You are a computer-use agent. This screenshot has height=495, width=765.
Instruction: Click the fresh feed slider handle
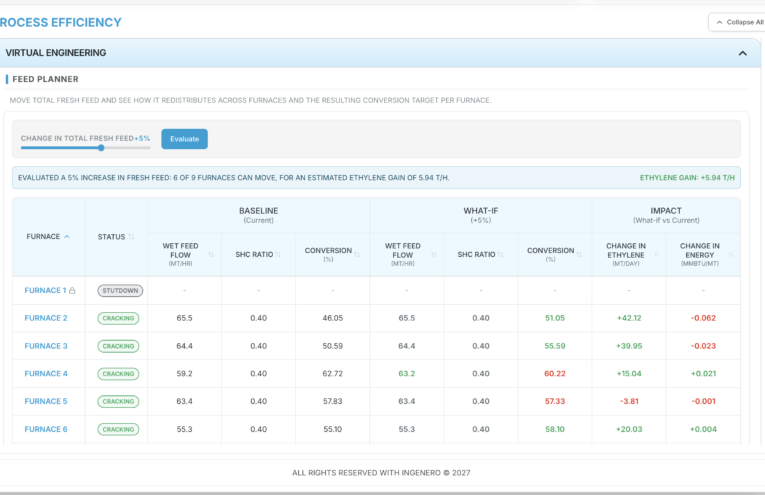(x=101, y=148)
